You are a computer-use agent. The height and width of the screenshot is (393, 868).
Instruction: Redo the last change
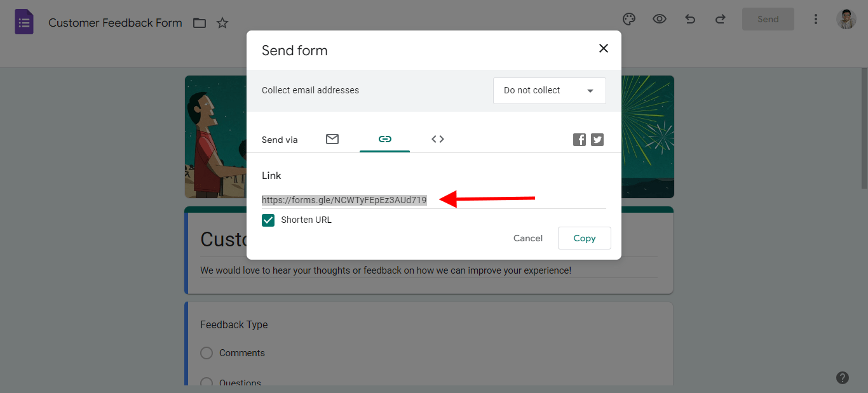[720, 19]
